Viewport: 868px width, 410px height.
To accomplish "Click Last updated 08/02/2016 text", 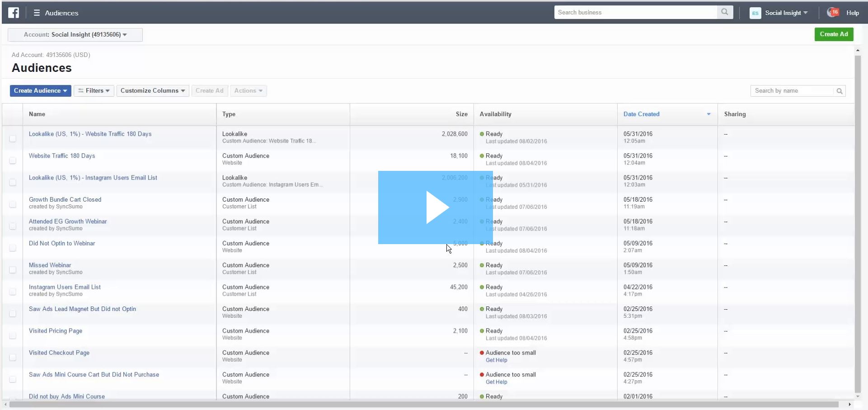I will pos(516,141).
